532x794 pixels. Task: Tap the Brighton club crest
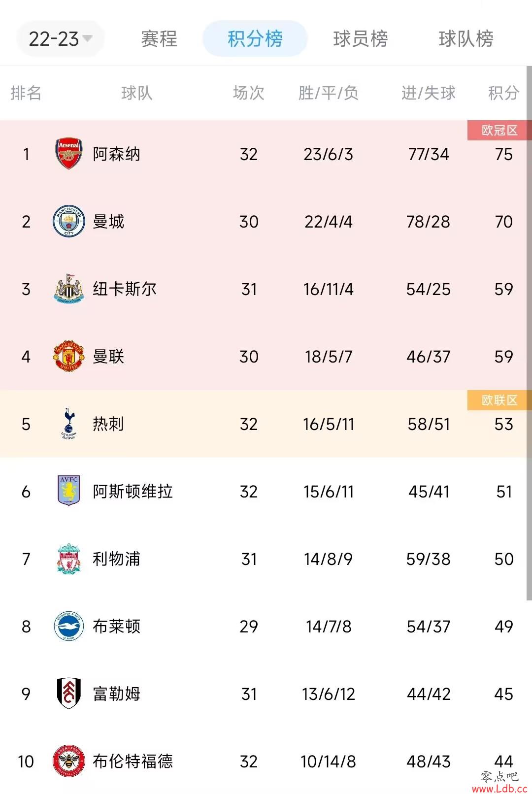(x=68, y=626)
